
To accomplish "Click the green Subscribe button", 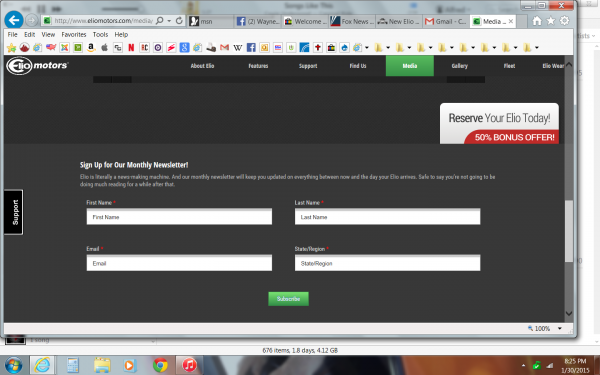I will [288, 299].
